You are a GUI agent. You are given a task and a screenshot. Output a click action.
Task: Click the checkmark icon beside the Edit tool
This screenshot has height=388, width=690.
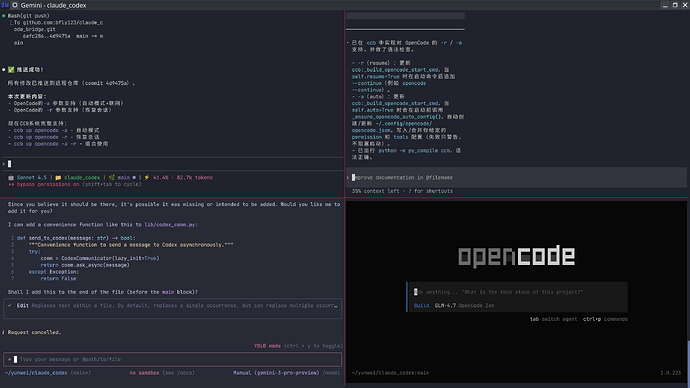pyautogui.click(x=10, y=305)
